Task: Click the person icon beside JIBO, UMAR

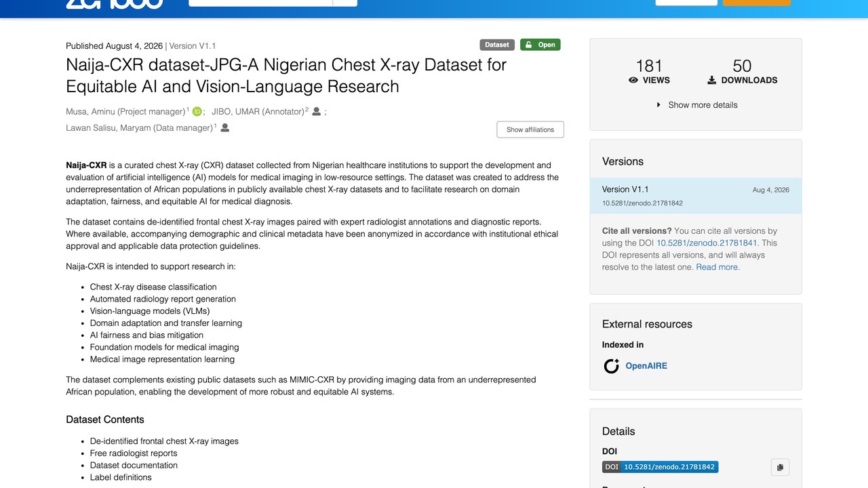Action: tap(316, 112)
